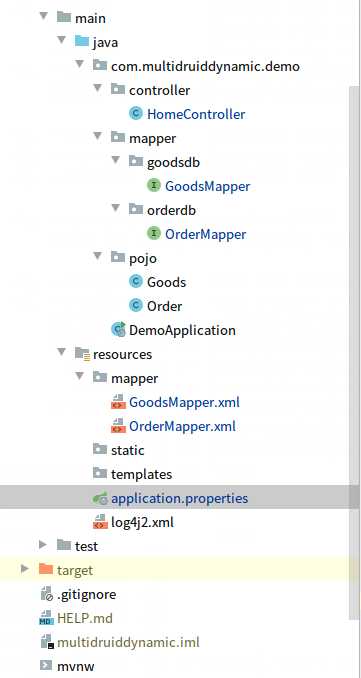Select the com.multidruiddynamic.demo package label
The width and height of the screenshot is (361, 678).
[205, 67]
